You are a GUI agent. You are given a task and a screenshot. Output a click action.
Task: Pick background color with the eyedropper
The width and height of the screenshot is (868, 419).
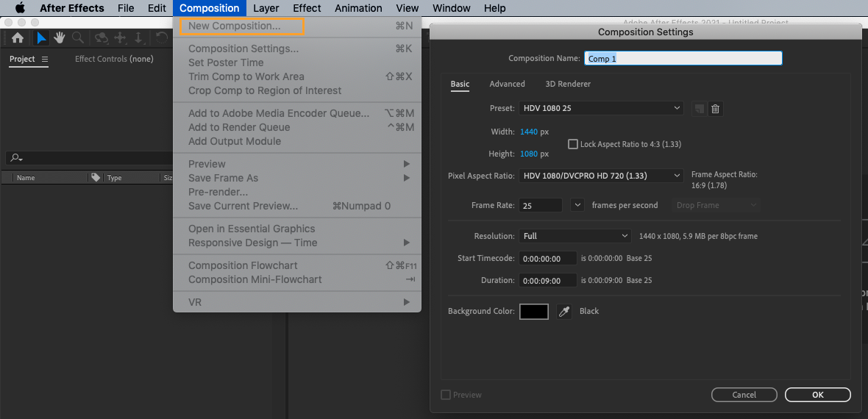(564, 312)
